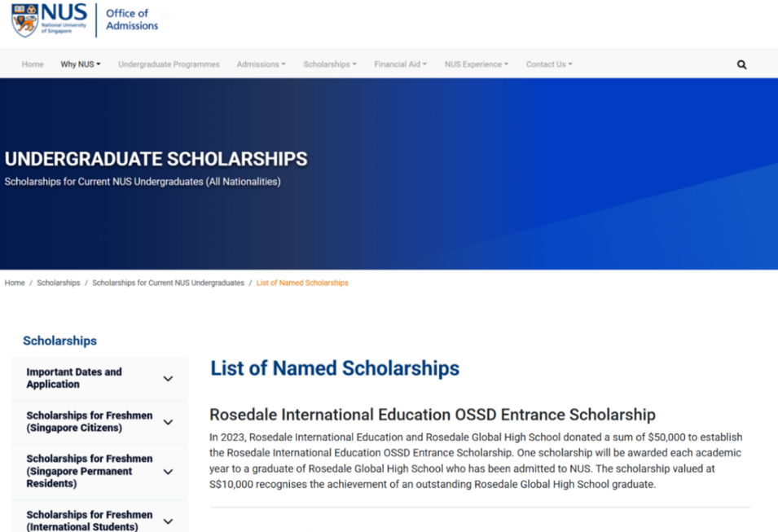Image resolution: width=778 pixels, height=532 pixels.
Task: Open the Financial Aid menu
Action: pyautogui.click(x=400, y=64)
